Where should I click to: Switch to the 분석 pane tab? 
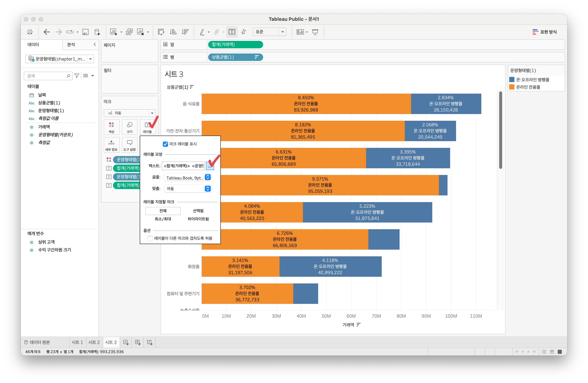[71, 44]
